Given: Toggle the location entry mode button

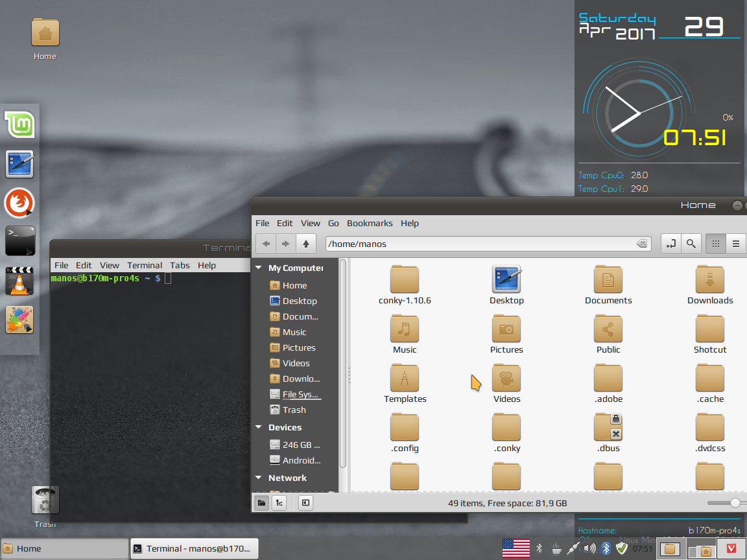Looking at the screenshot, I should point(670,244).
